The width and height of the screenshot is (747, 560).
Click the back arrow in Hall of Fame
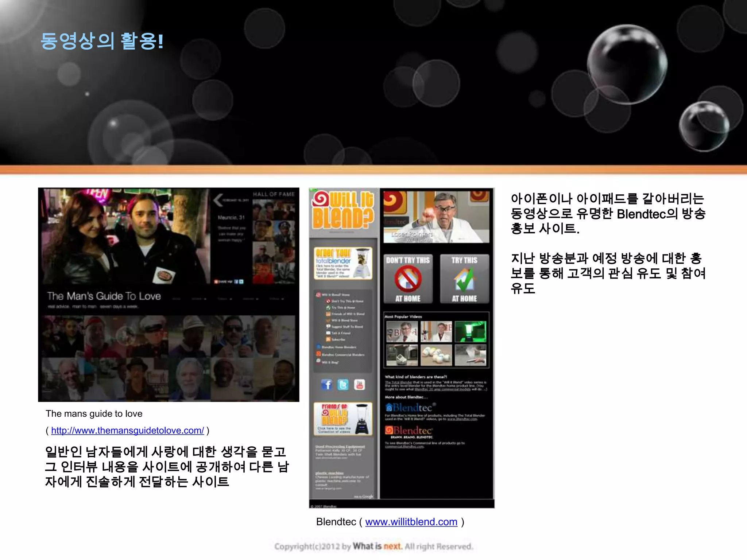[x=218, y=200]
